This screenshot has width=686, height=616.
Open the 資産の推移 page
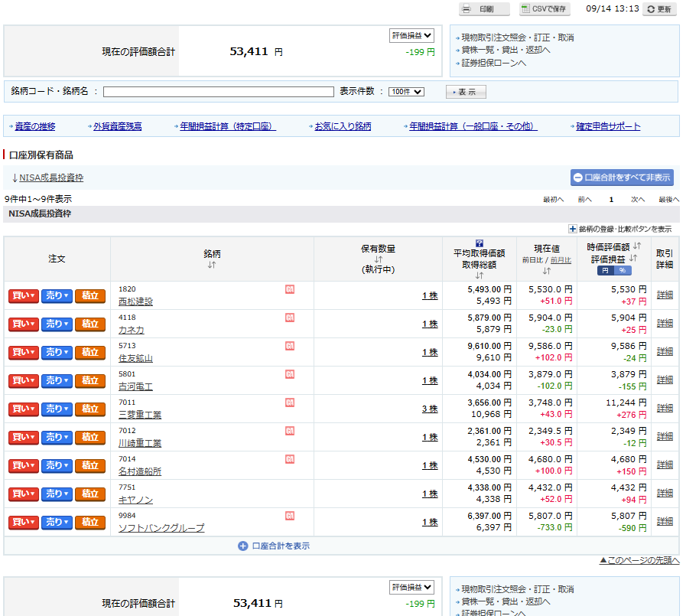(x=35, y=126)
